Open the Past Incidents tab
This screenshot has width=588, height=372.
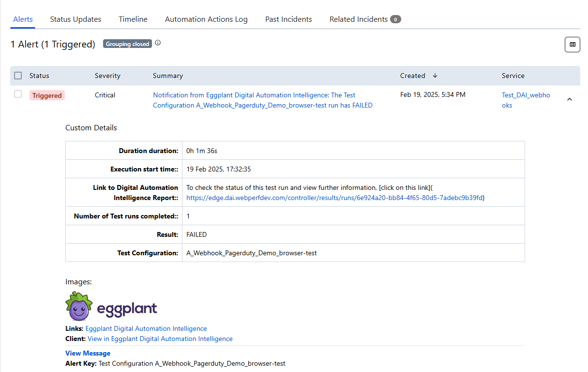tap(288, 19)
